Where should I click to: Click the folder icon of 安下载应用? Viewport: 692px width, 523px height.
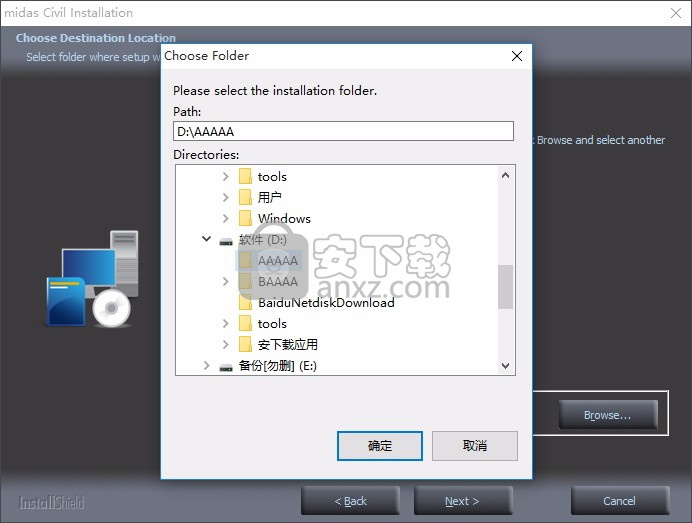click(245, 344)
